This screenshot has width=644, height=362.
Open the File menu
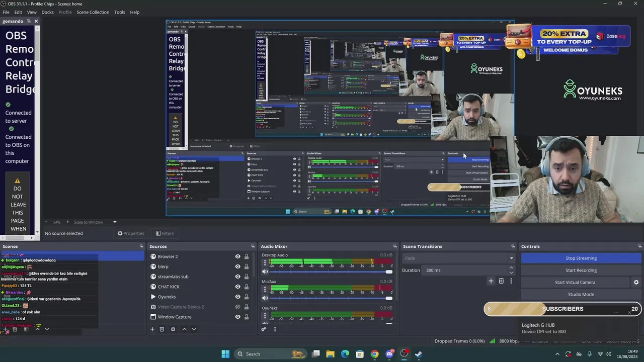click(6, 12)
